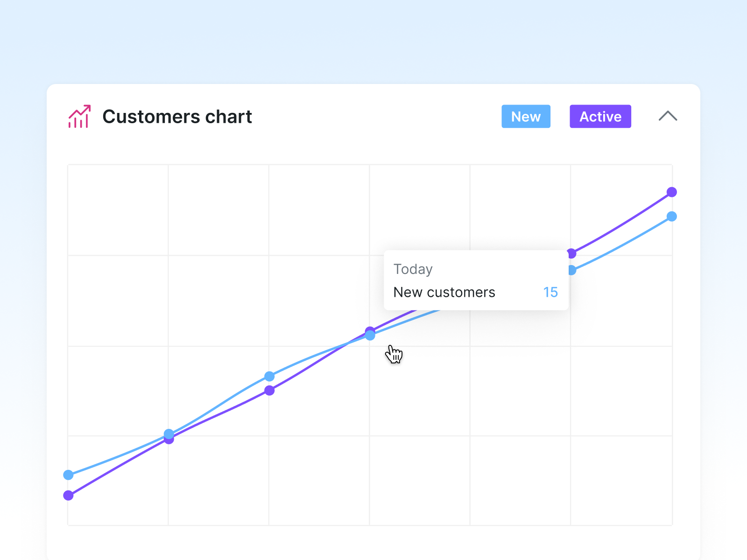Viewport: 747px width, 560px height.
Task: Toggle the New series legend badge
Action: pos(526,117)
